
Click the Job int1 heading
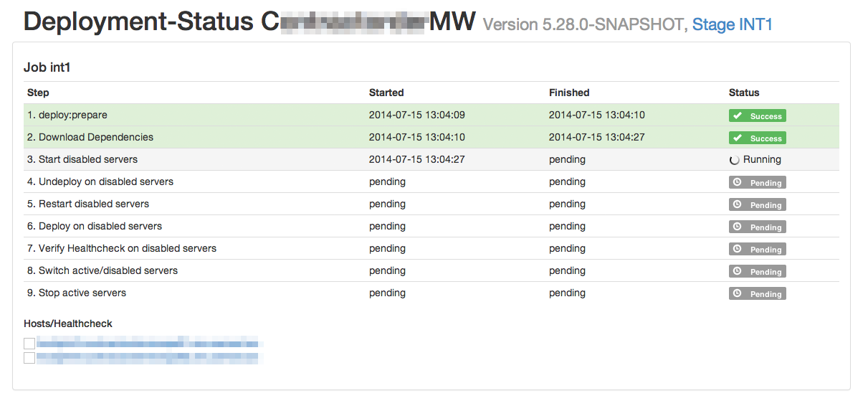coord(47,67)
